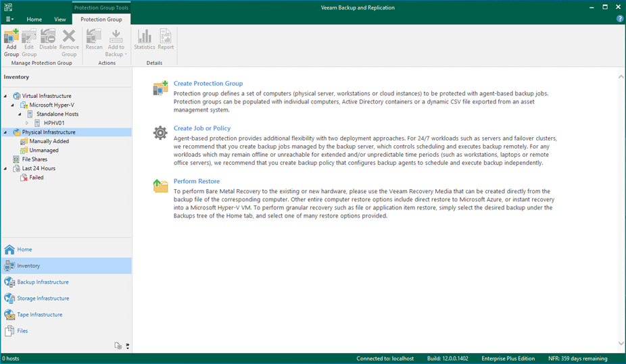This screenshot has width=626, height=364.
Task: Click the gear icon beside Create Job or Policy
Action: 160,133
